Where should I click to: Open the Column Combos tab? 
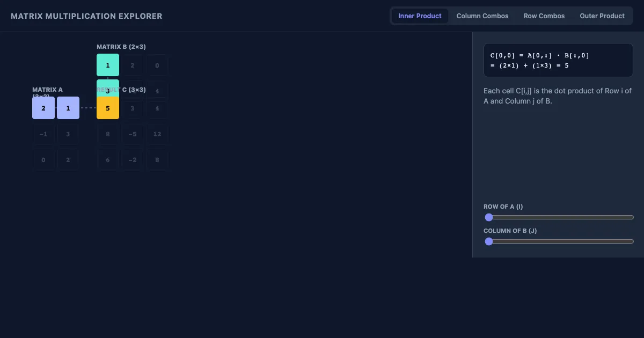tap(482, 16)
